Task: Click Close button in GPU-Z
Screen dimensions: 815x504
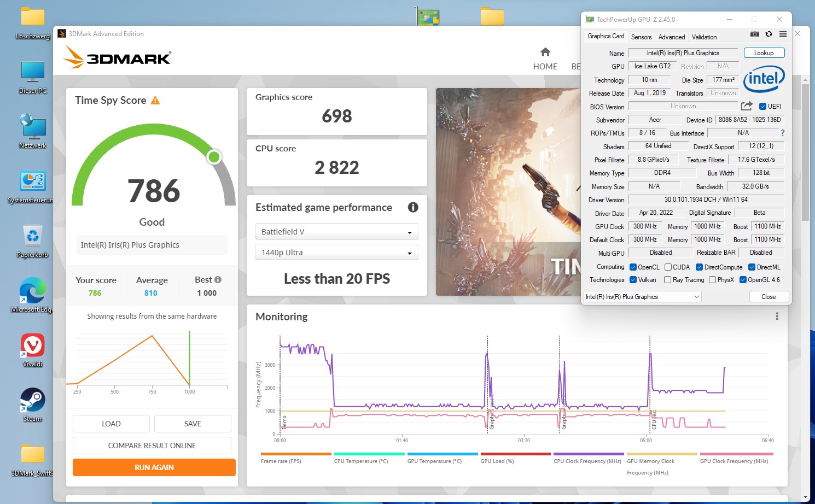Action: 769,297
